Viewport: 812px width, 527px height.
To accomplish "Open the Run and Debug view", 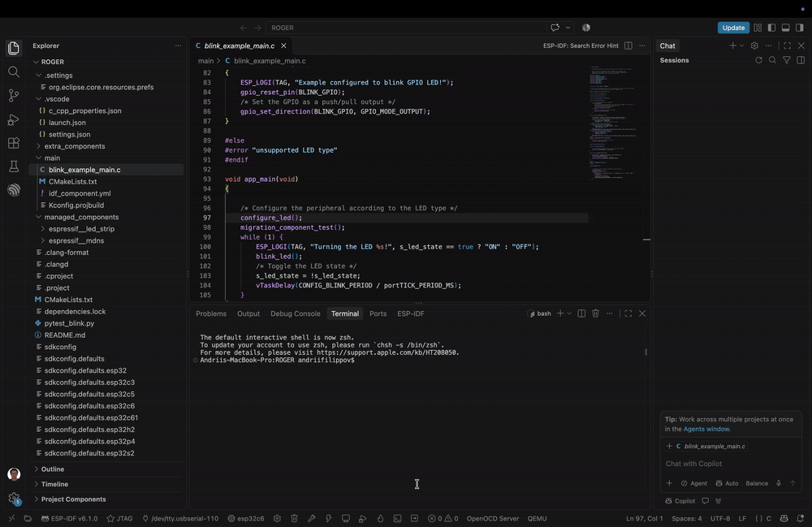I will (14, 119).
